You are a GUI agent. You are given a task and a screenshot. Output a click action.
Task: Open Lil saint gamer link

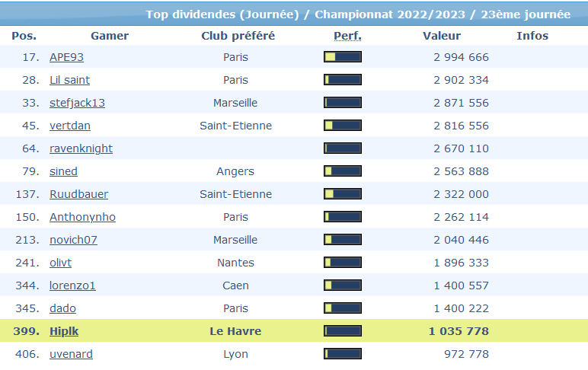70,80
